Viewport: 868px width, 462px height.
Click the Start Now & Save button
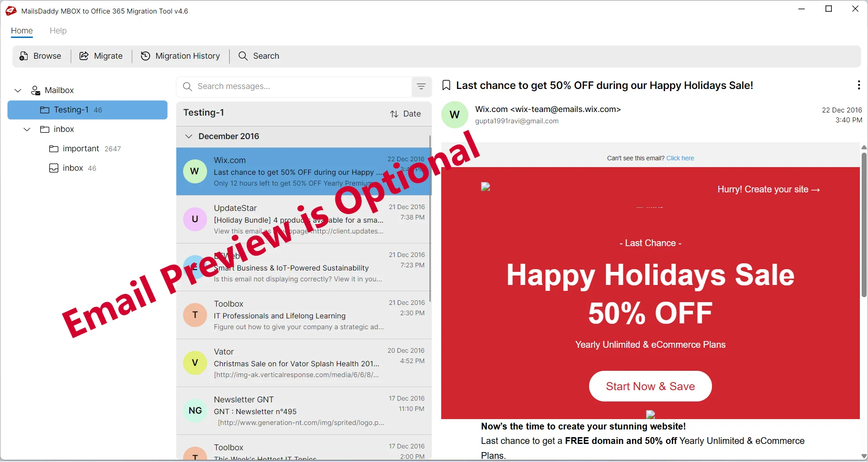(x=650, y=386)
